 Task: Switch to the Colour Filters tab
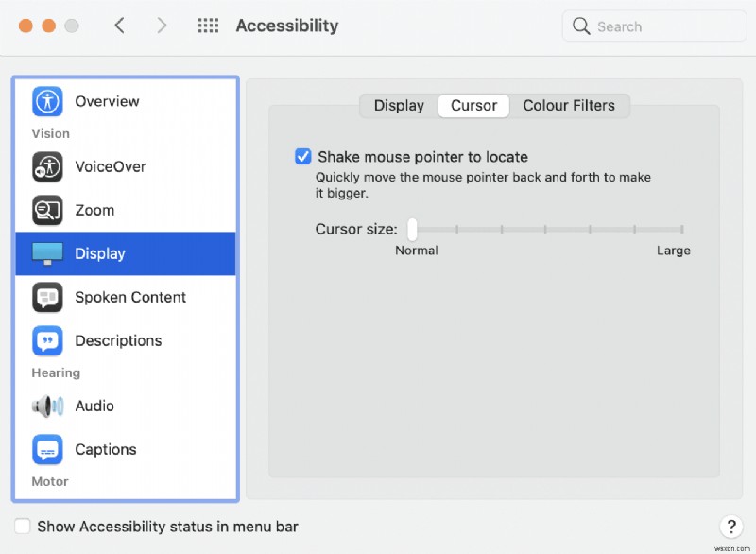click(571, 106)
